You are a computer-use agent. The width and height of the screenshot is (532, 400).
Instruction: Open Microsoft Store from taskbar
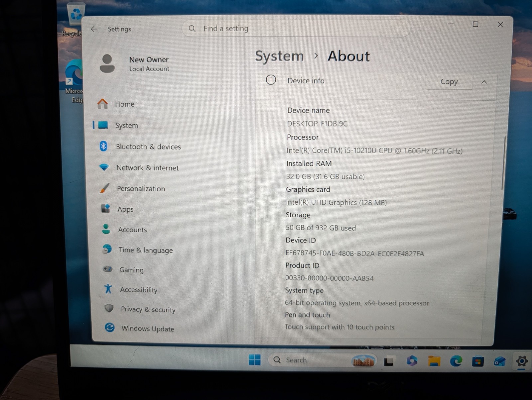click(478, 361)
